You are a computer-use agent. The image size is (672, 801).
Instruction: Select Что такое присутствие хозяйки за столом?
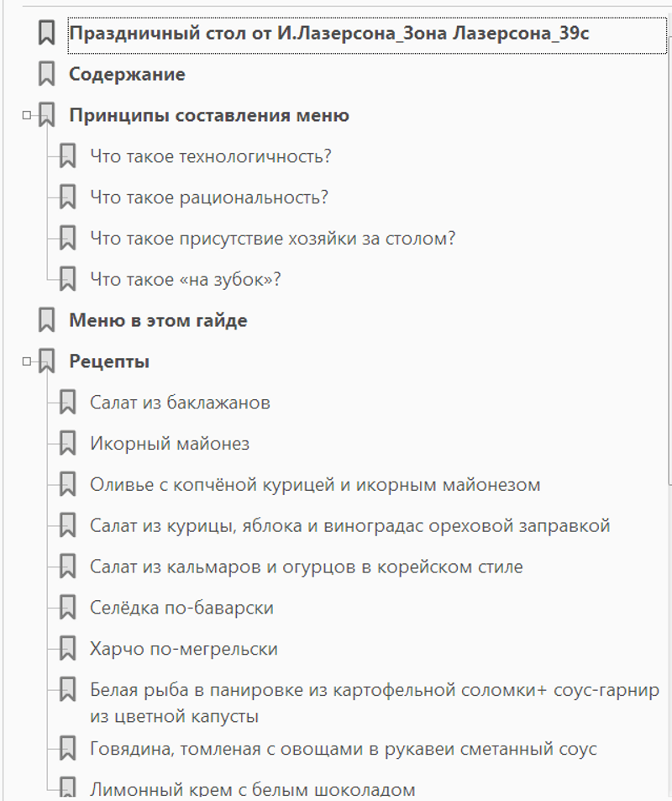[x=272, y=239]
